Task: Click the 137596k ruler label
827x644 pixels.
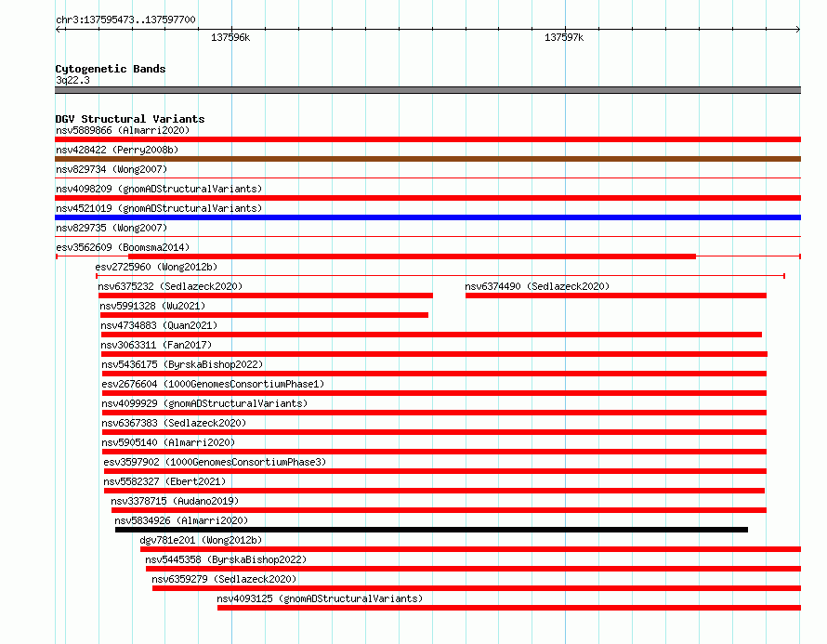Action: tap(230, 37)
